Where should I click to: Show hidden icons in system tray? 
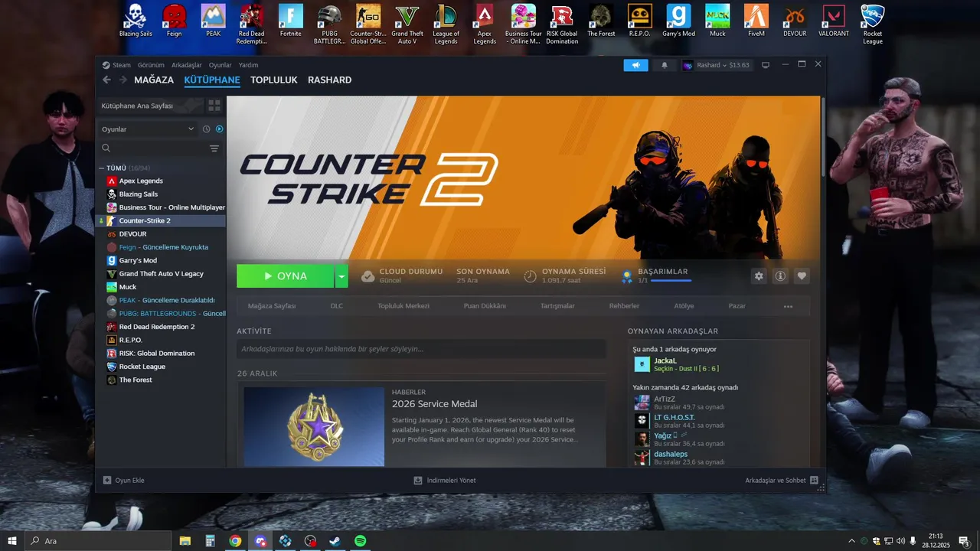(851, 541)
